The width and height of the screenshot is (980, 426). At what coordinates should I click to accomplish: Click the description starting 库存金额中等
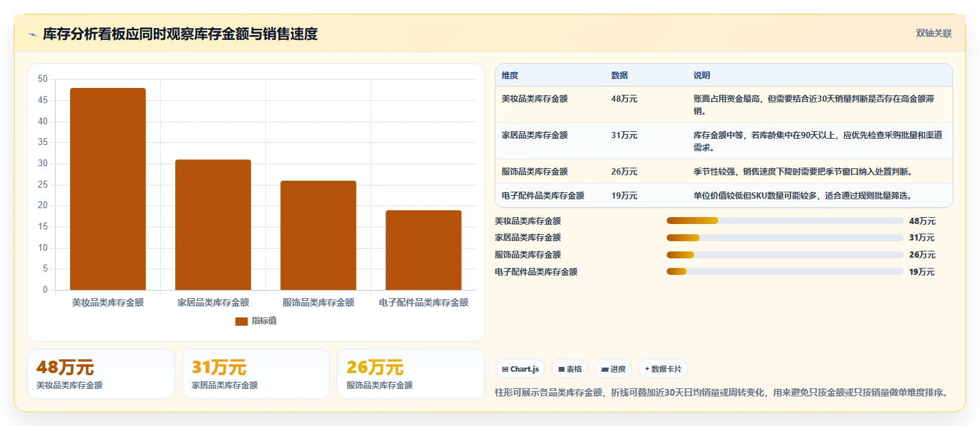(818, 142)
